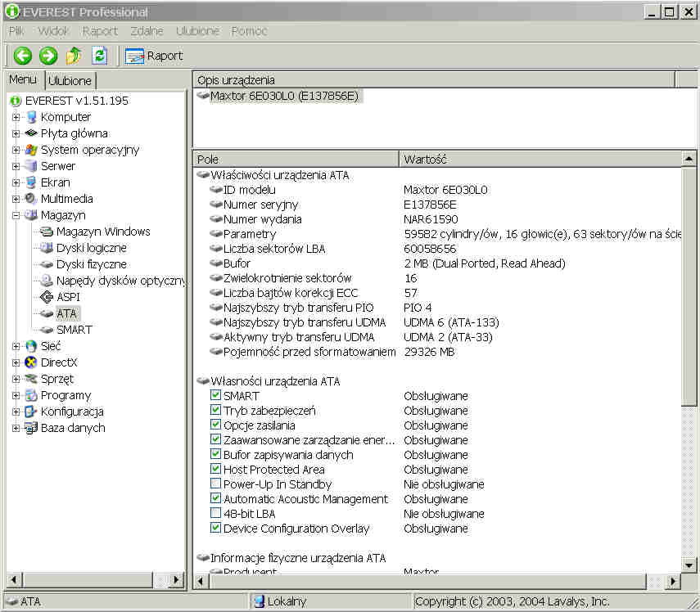
Task: Select the Magazyn storage icon
Action: click(31, 215)
